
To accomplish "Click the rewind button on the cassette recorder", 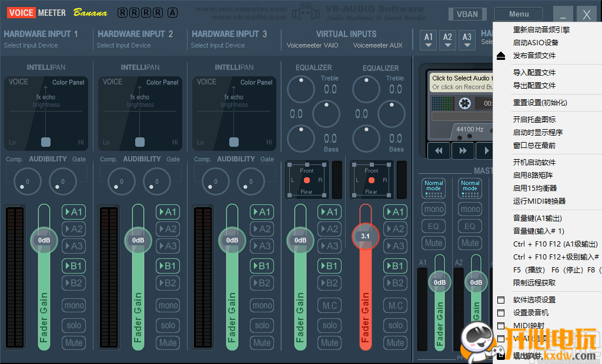I will point(439,150).
